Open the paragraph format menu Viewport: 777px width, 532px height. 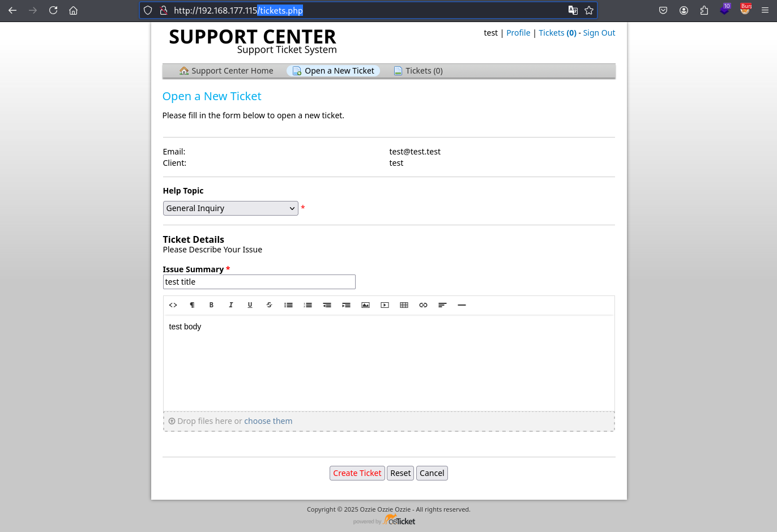tap(192, 305)
